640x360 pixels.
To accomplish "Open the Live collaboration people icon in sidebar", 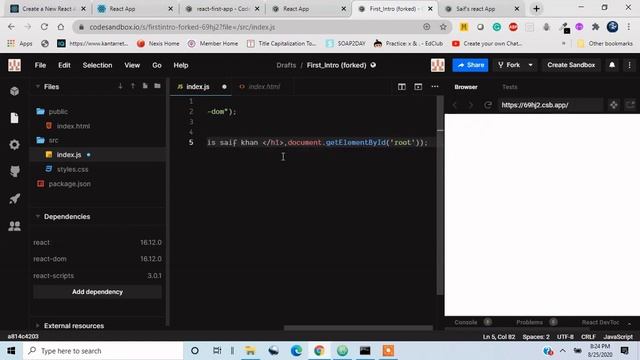I will 14,226.
